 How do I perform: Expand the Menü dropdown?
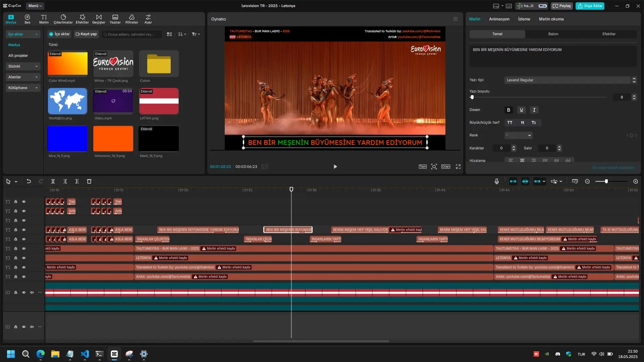[x=35, y=6]
